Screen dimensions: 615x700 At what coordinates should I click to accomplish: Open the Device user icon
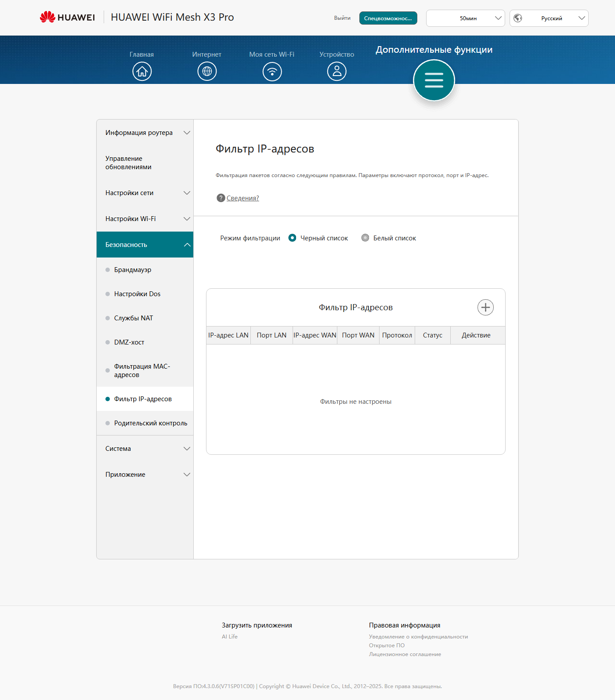coord(337,71)
